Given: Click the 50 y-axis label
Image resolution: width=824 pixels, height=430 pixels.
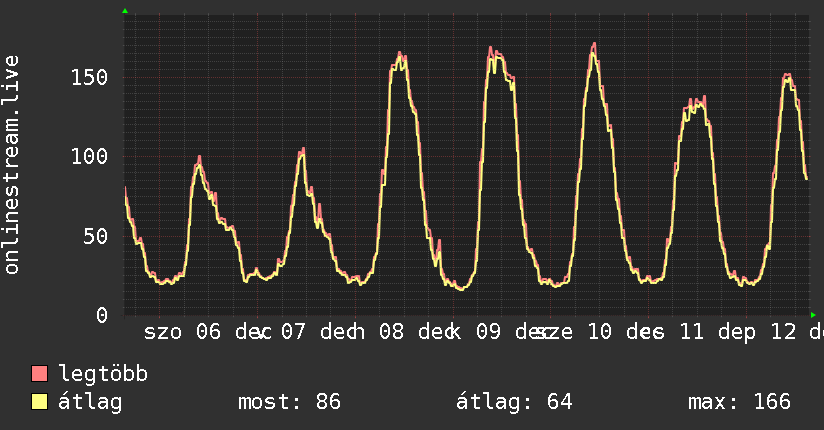Looking at the screenshot, I should click(96, 237).
